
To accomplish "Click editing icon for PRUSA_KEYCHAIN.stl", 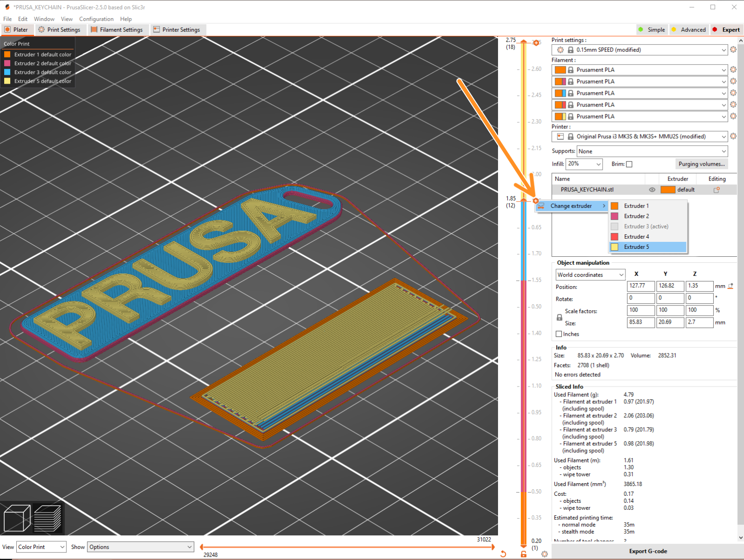I will click(x=717, y=190).
